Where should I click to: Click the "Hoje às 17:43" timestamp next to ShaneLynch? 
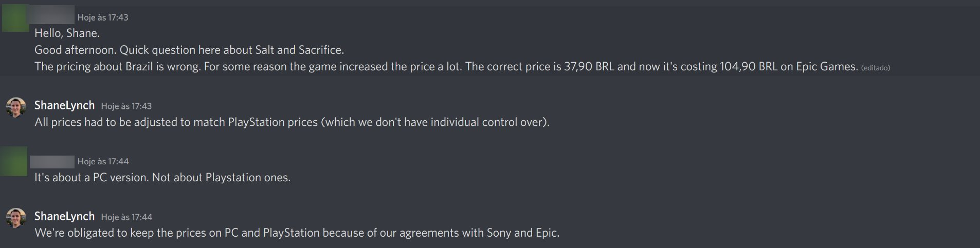pos(126,106)
